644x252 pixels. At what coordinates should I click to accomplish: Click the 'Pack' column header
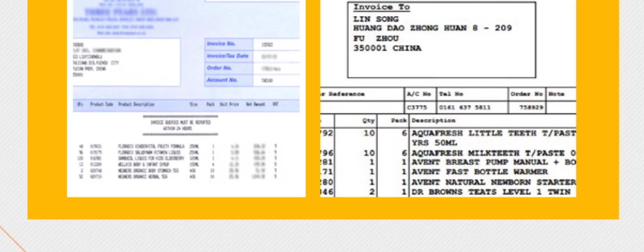click(399, 121)
